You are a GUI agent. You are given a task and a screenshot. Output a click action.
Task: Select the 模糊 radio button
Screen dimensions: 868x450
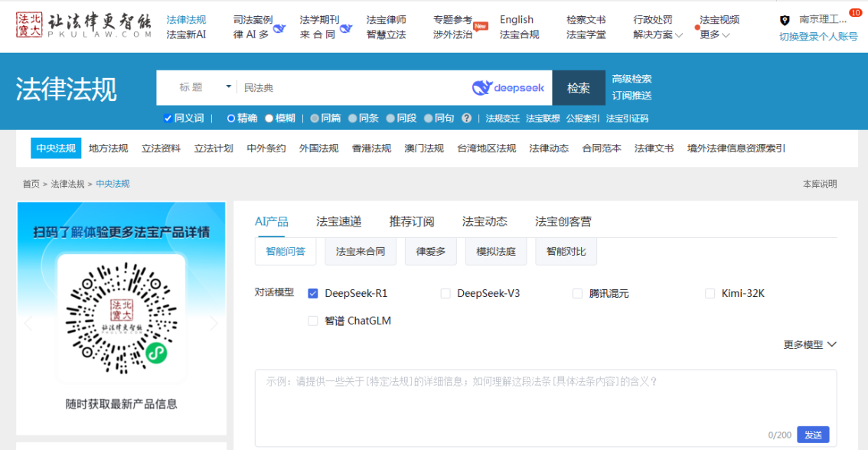tap(269, 119)
